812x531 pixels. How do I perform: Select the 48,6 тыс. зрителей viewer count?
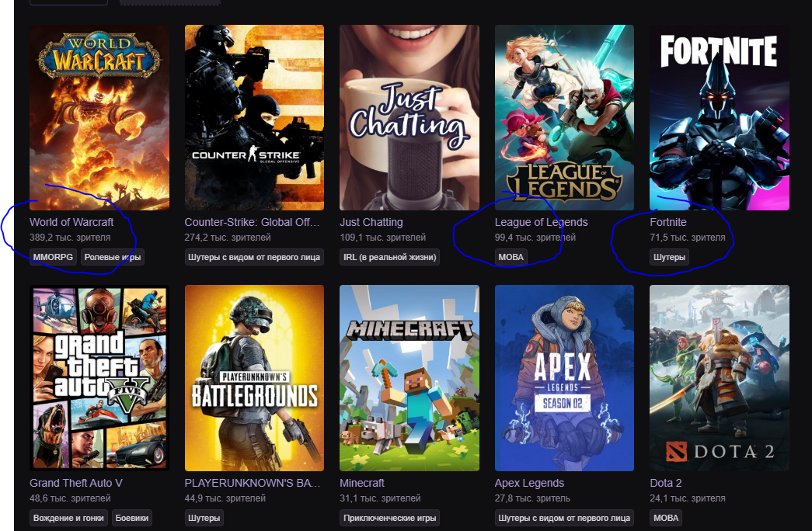tap(70, 498)
